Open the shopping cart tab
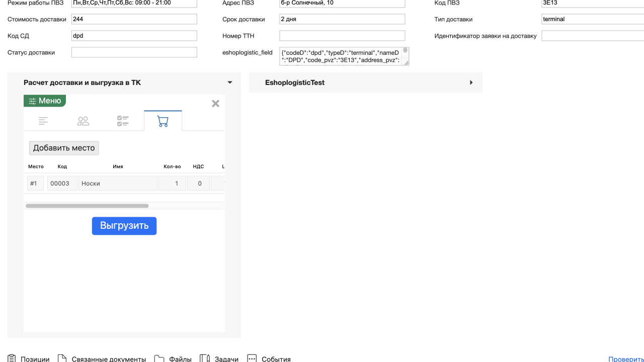This screenshot has width=644, height=362. [x=163, y=121]
